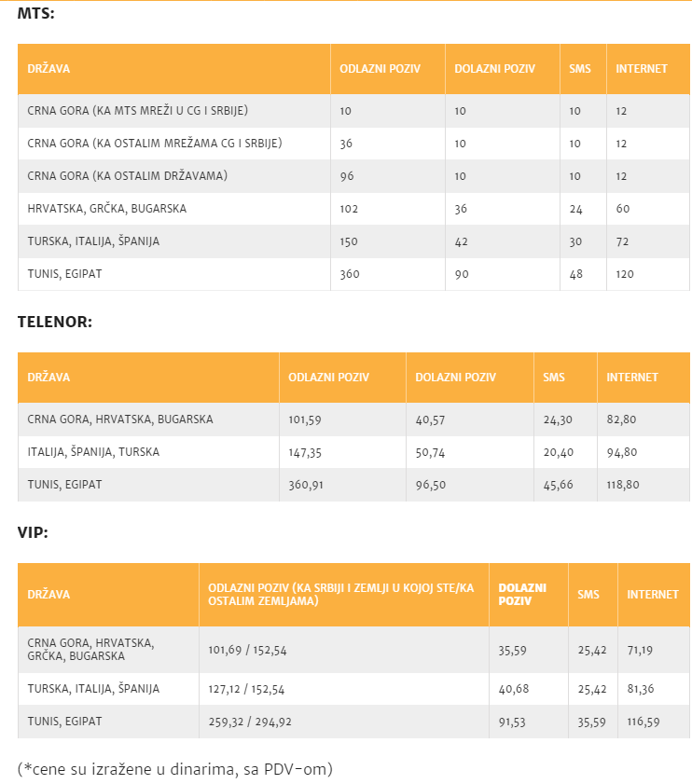The width and height of the screenshot is (692, 784).
Task: Select MTS table INTERNET column header
Action: coord(648,69)
